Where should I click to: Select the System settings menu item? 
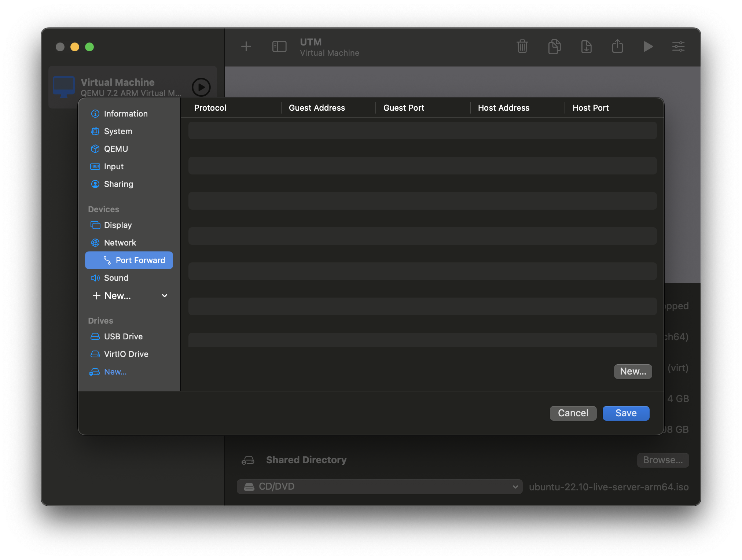(x=118, y=130)
